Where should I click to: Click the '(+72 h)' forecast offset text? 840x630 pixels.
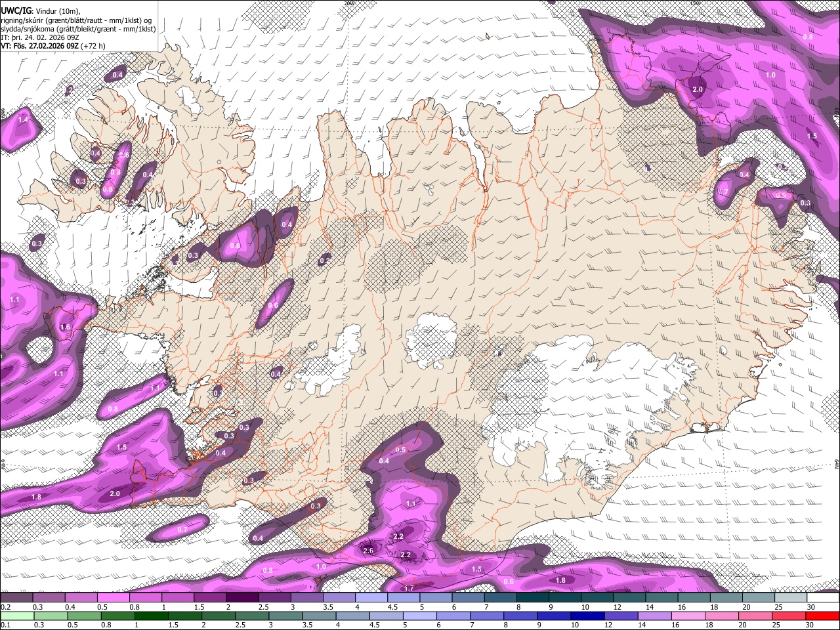[x=93, y=46]
